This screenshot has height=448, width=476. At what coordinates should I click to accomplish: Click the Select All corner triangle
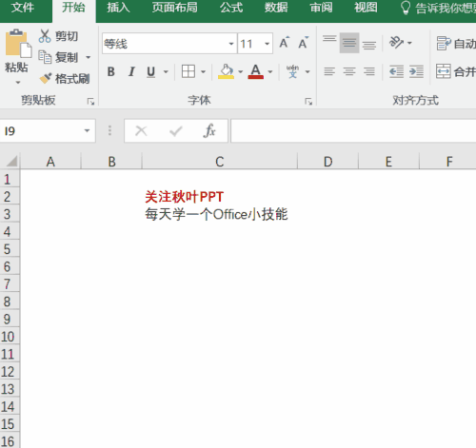click(10, 161)
